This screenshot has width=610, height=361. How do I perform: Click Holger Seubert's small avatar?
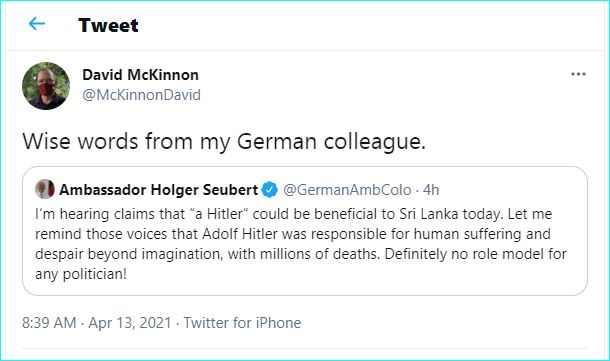[45, 189]
